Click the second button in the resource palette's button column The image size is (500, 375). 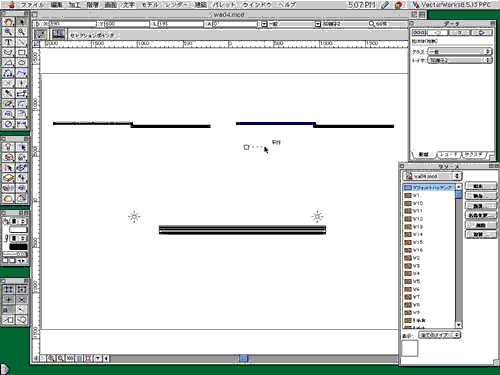[480, 196]
